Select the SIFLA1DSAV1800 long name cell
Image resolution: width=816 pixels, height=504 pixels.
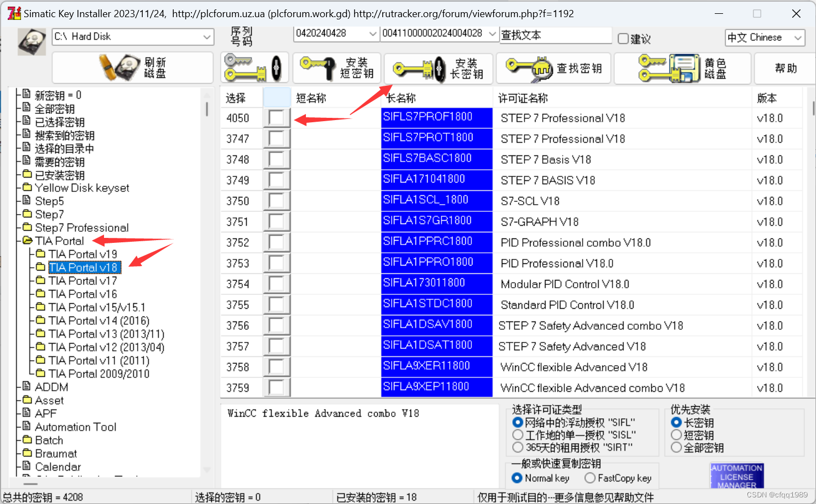pos(437,325)
